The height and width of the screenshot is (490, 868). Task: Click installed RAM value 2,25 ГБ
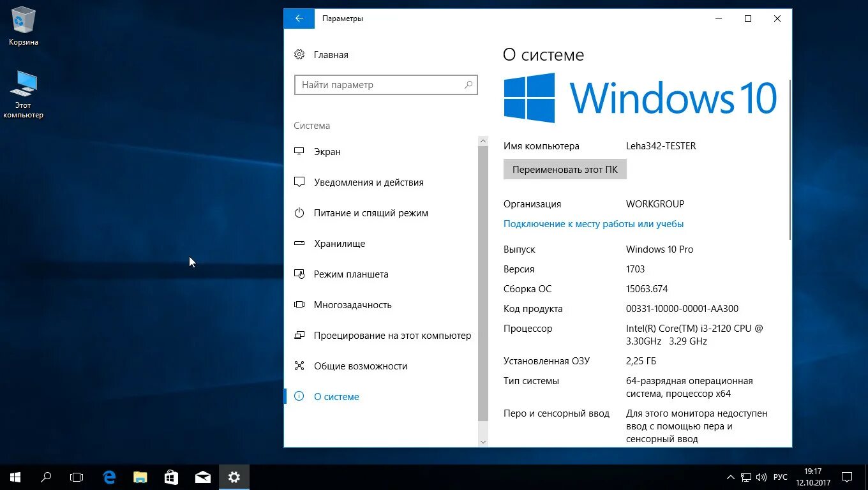[x=641, y=361]
